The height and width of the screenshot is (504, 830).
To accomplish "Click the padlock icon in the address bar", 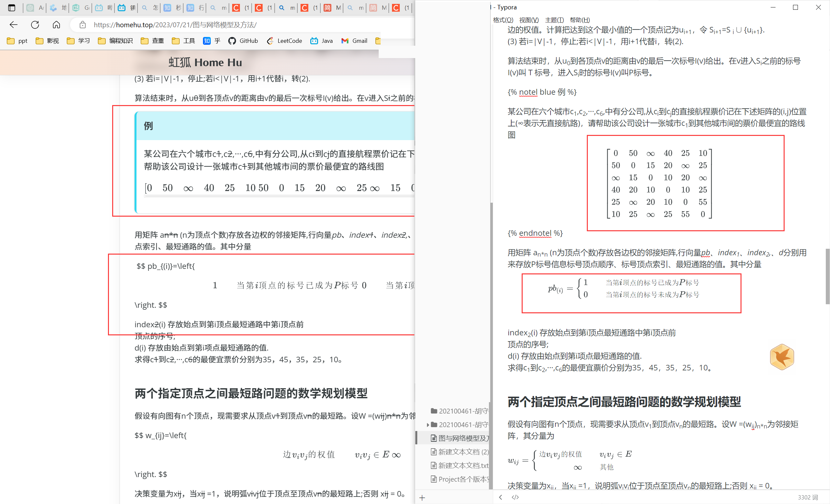I will (83, 25).
